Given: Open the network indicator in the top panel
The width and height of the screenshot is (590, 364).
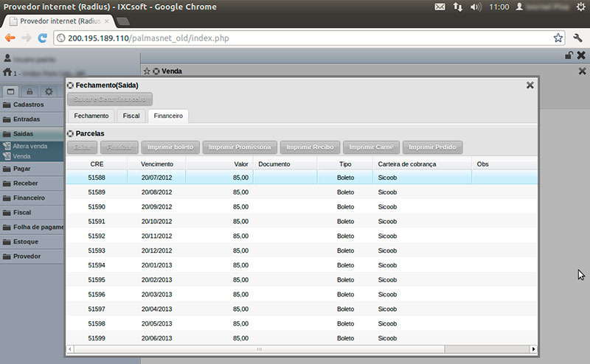Looking at the screenshot, I should tap(457, 7).
